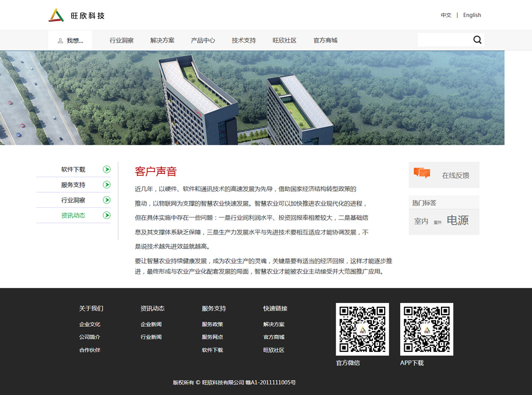Click the APP下载 caption text
532x395 pixels.
coord(412,363)
